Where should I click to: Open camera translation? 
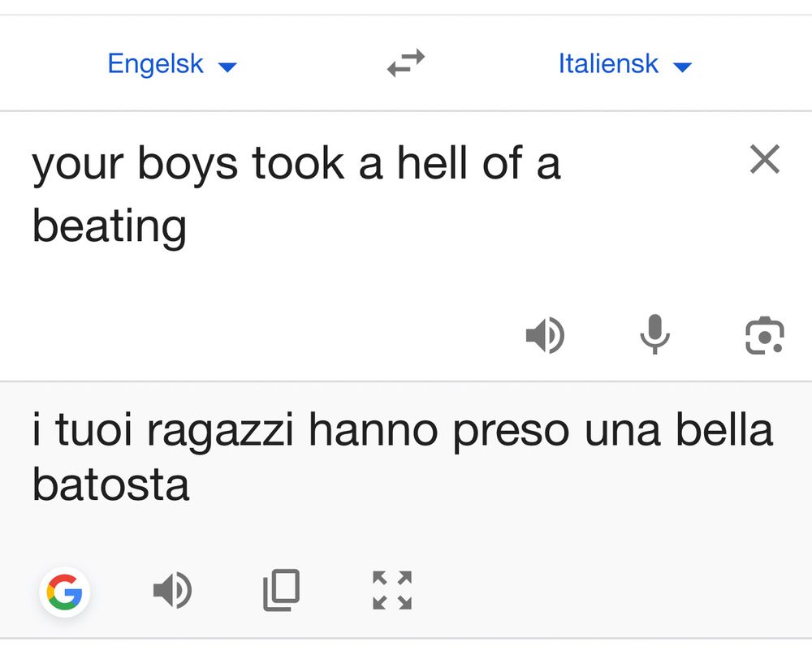tap(764, 336)
